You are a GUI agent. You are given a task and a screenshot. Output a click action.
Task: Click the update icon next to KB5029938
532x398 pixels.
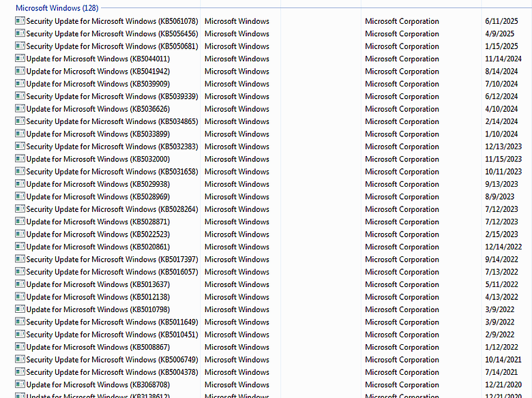[20, 184]
